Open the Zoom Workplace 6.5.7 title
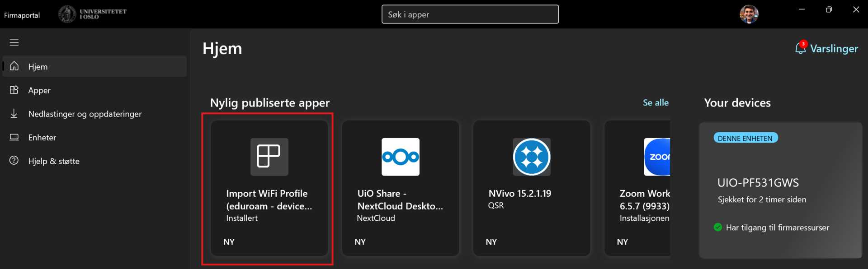 (645, 199)
